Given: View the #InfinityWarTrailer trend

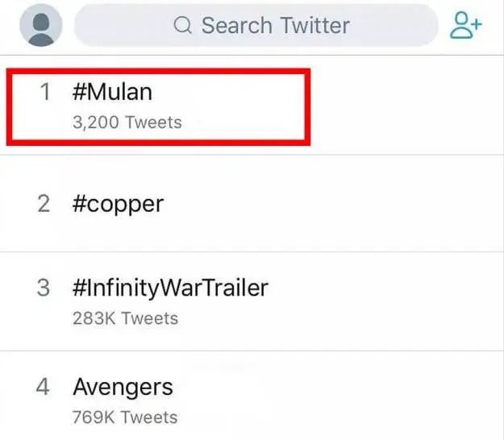Looking at the screenshot, I should [x=170, y=288].
